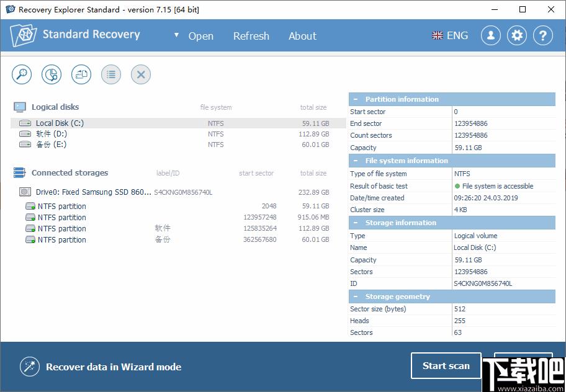
Task: Click the partition search pie-chart icon
Action: (x=52, y=74)
